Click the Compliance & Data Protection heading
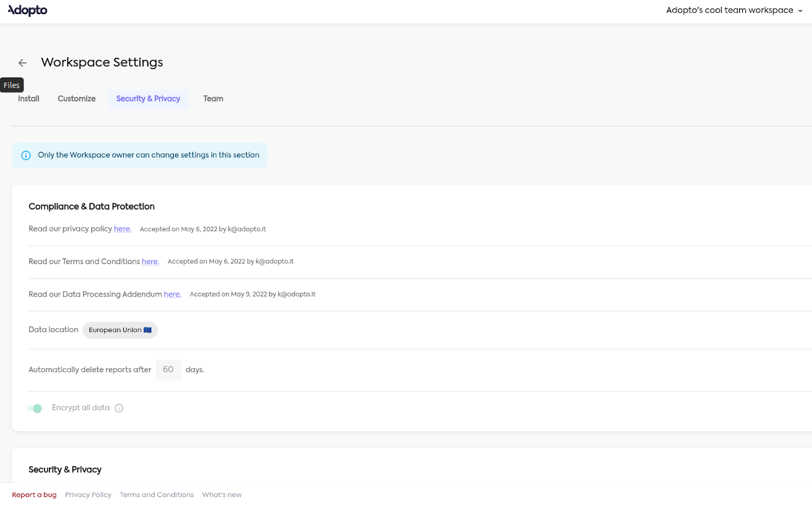Image resolution: width=812 pixels, height=508 pixels. 91,206
